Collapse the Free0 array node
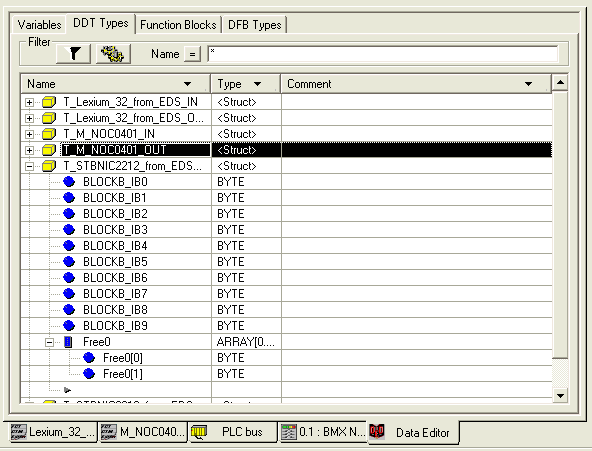 tap(49, 342)
